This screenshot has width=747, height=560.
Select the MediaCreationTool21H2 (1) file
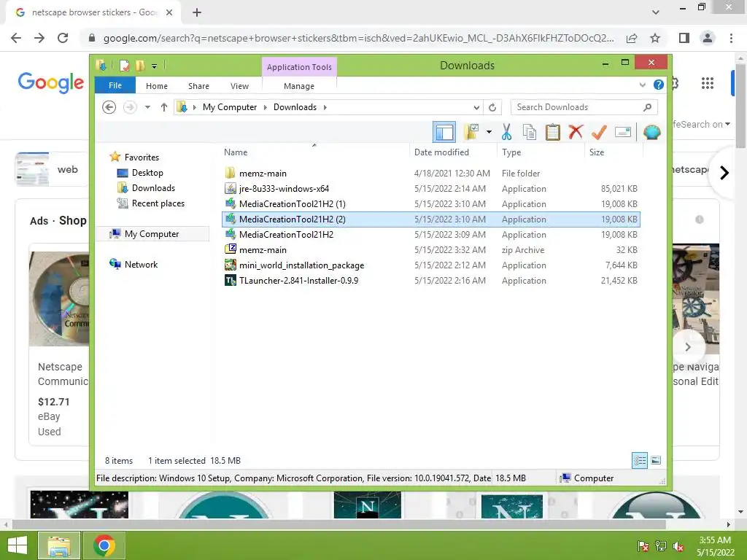(x=430, y=204)
